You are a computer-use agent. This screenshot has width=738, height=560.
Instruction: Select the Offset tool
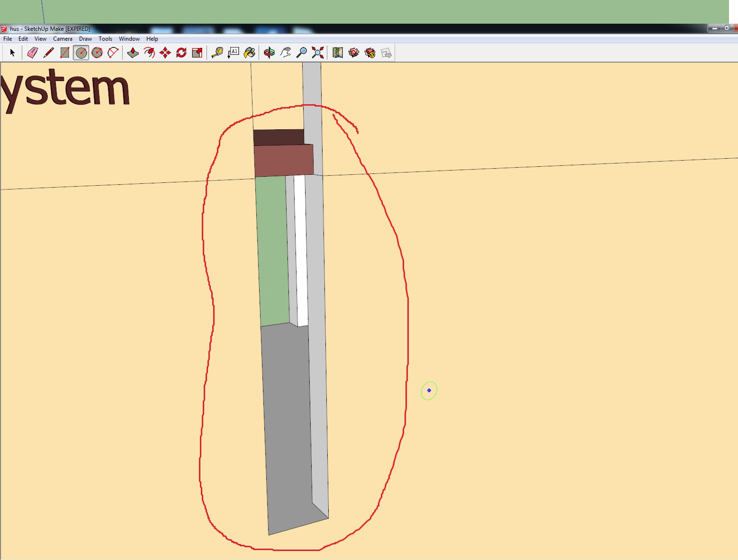click(149, 53)
